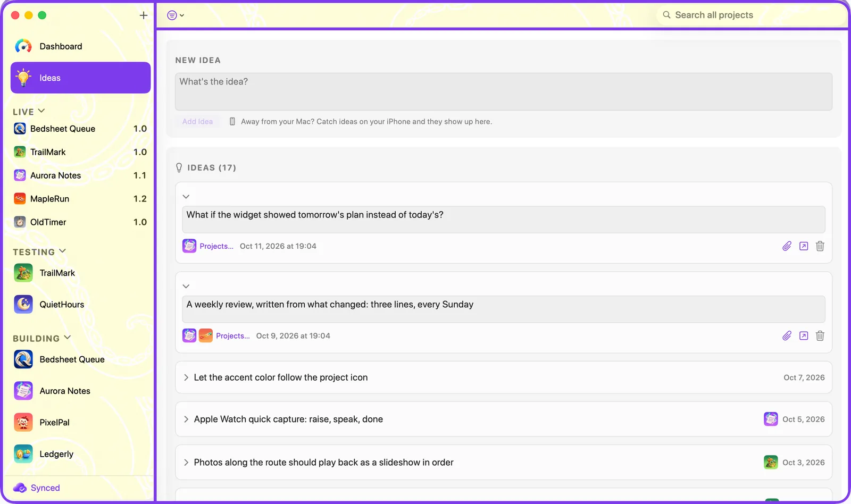Open the Dashboard from the sidebar
The width and height of the screenshot is (851, 504).
click(80, 46)
